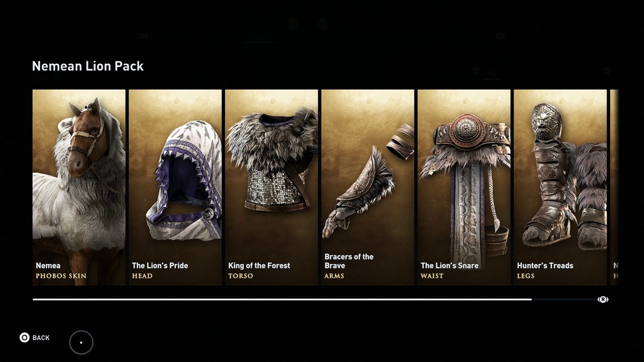The width and height of the screenshot is (644, 362).
Task: Select the Nemea Phobos skin card
Action: [x=79, y=187]
